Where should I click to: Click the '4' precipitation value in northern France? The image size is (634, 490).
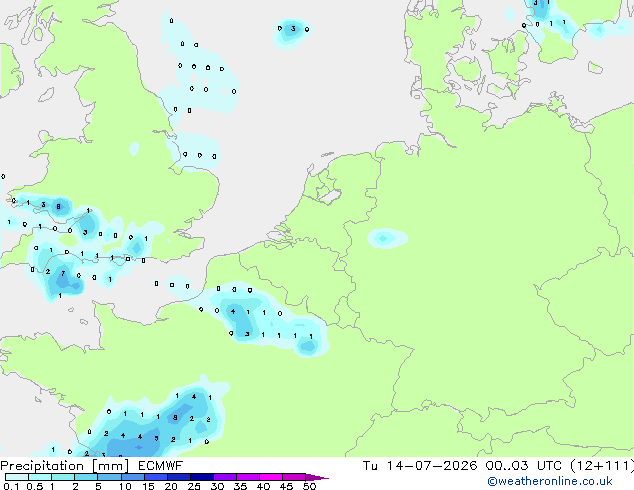[233, 311]
